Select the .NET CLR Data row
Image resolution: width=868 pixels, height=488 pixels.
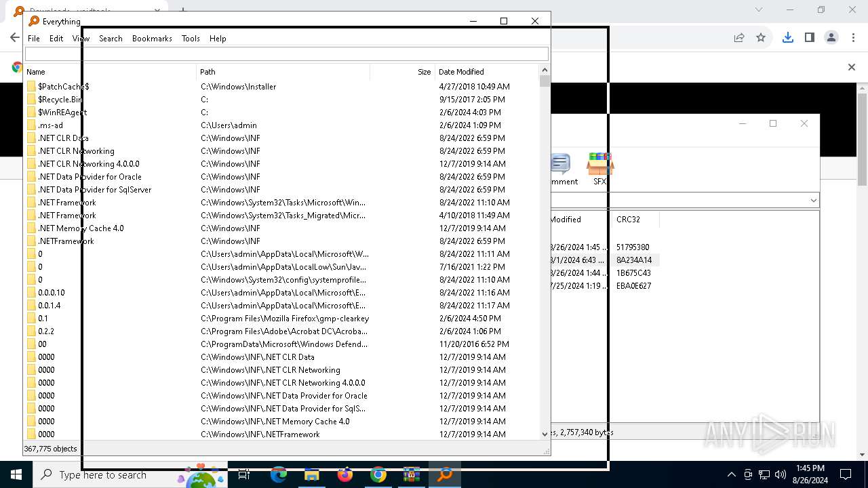tap(282, 138)
